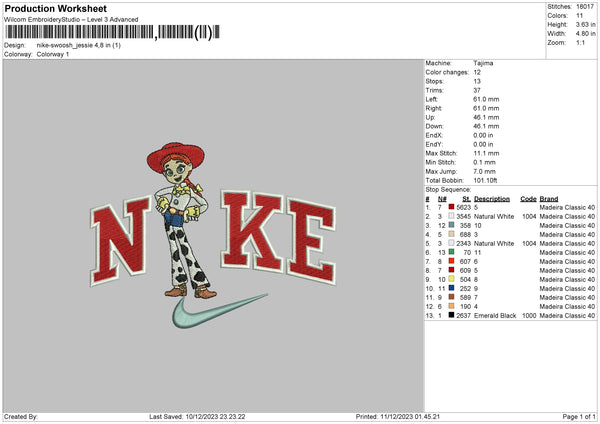Click the Max Stitch value 11.1 mm
This screenshot has width=600, height=424.
click(486, 153)
